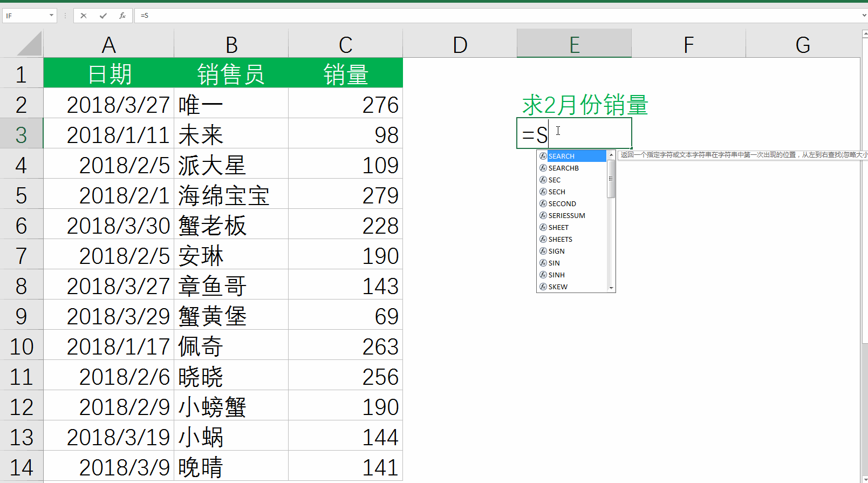Click the editing cell containing =S

[575, 133]
